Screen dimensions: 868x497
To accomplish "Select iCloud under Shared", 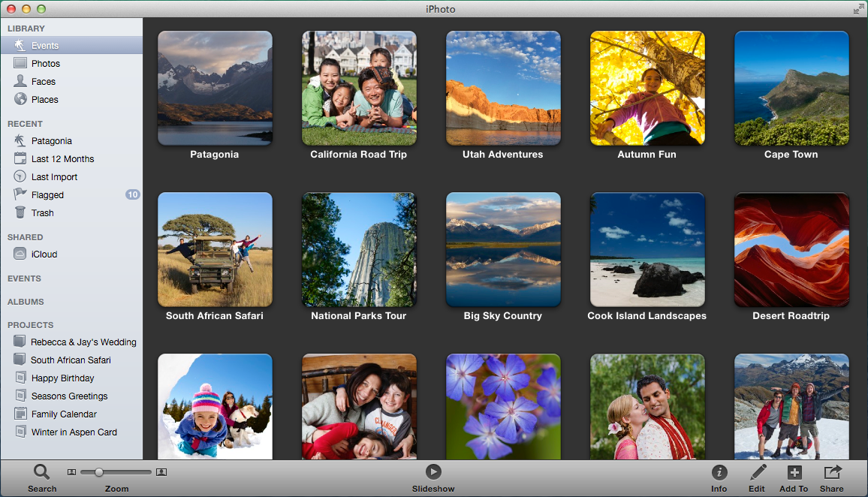I will pos(71,254).
